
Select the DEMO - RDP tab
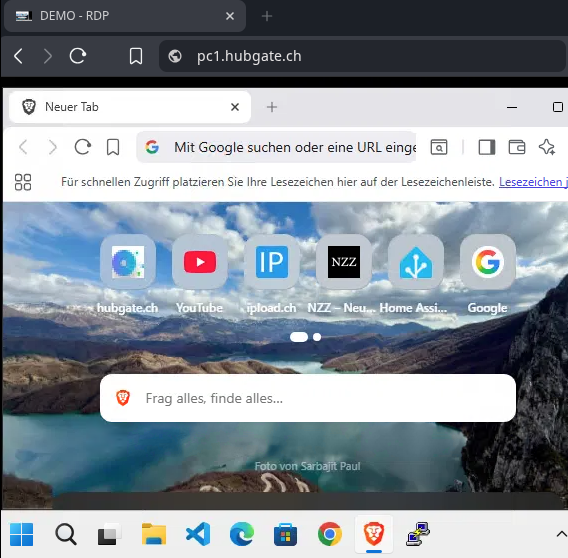tap(125, 16)
